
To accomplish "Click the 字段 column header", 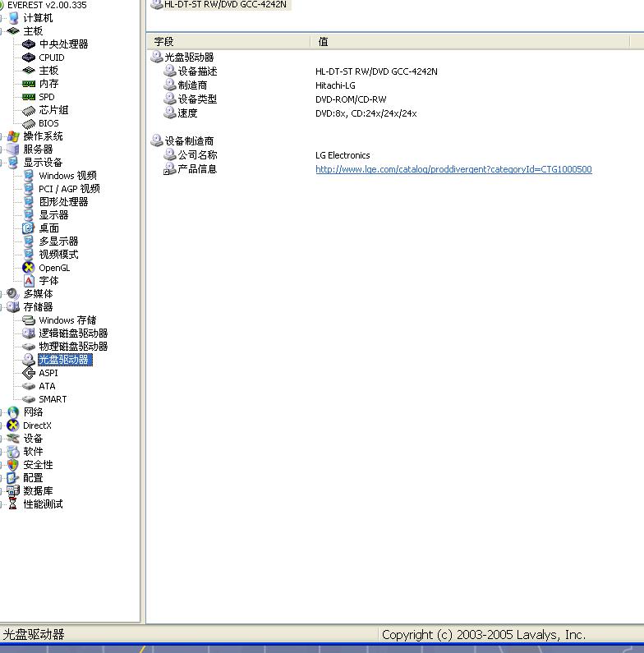I will [228, 42].
